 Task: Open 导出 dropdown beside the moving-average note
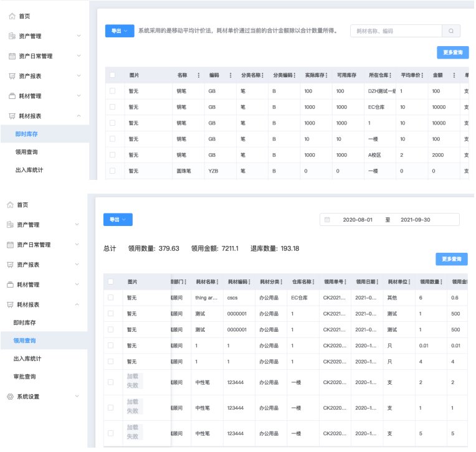tap(120, 31)
